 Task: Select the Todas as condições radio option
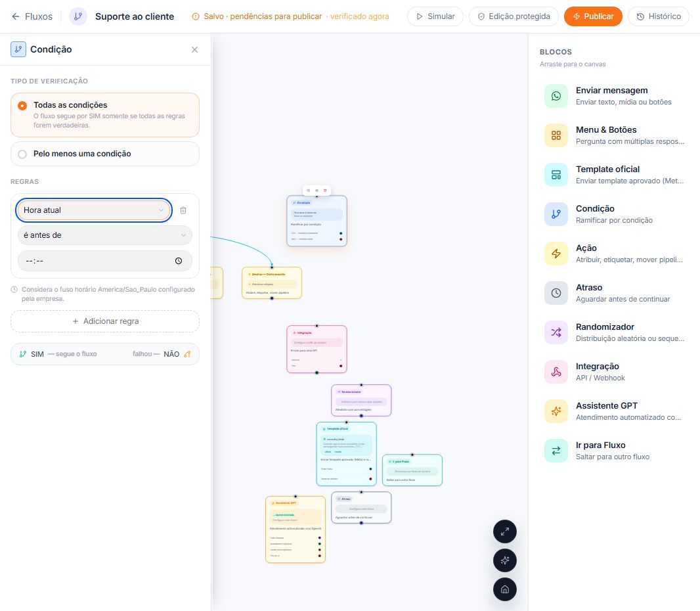[x=105, y=115]
